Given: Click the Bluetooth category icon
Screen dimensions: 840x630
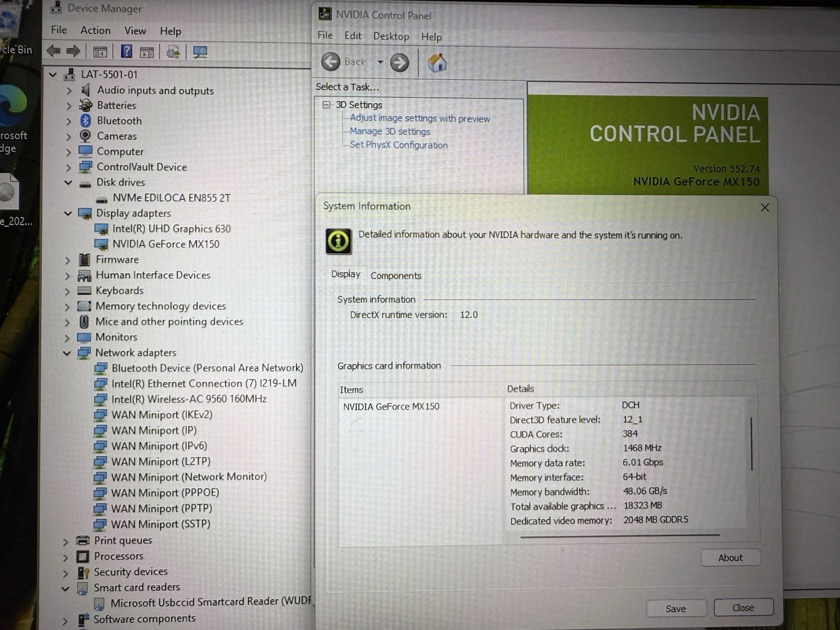Looking at the screenshot, I should coord(86,121).
